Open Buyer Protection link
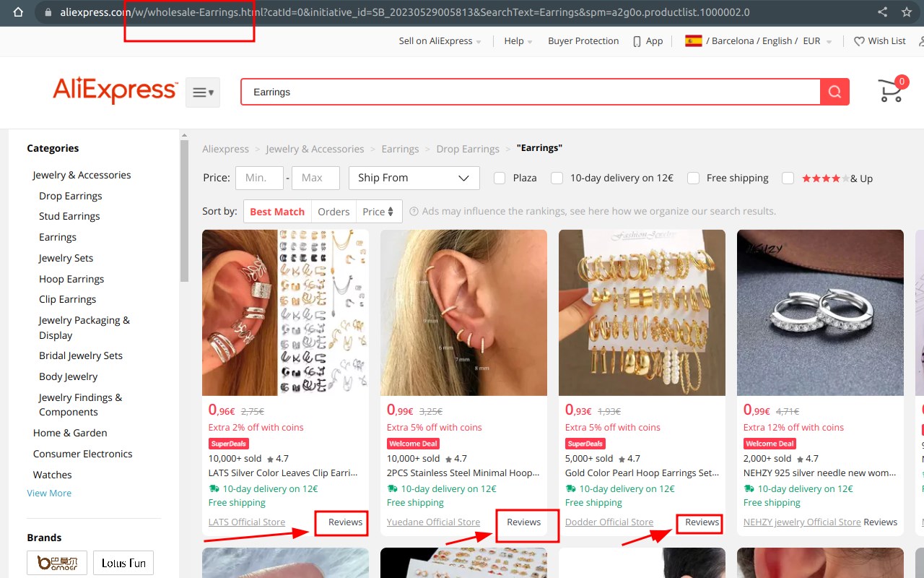This screenshot has height=578, width=924. coord(583,41)
